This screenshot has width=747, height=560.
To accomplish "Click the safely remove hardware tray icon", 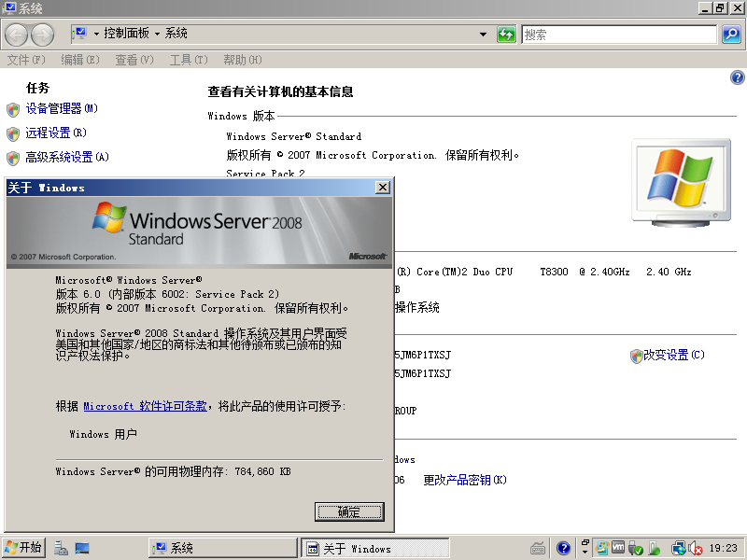I will pyautogui.click(x=636, y=548).
